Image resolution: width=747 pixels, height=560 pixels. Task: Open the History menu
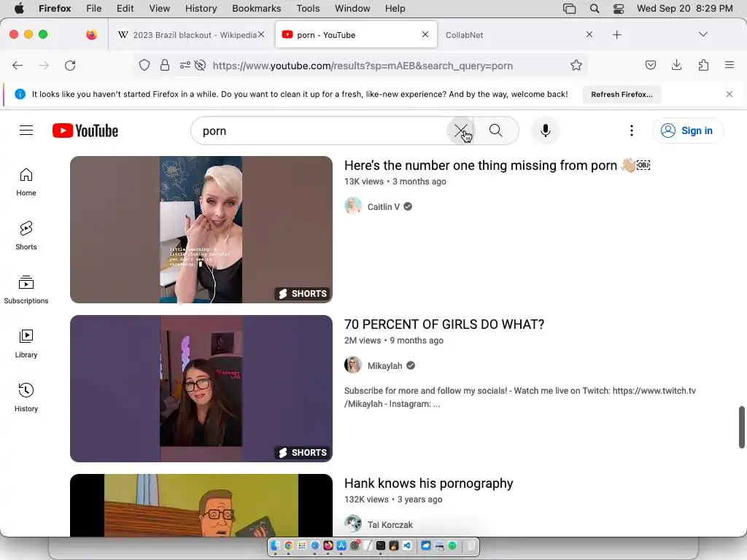tap(201, 9)
